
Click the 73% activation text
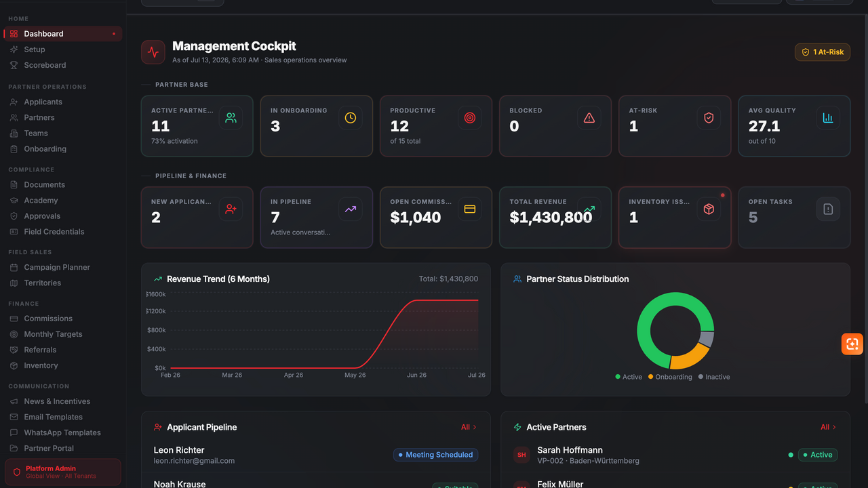coord(174,141)
